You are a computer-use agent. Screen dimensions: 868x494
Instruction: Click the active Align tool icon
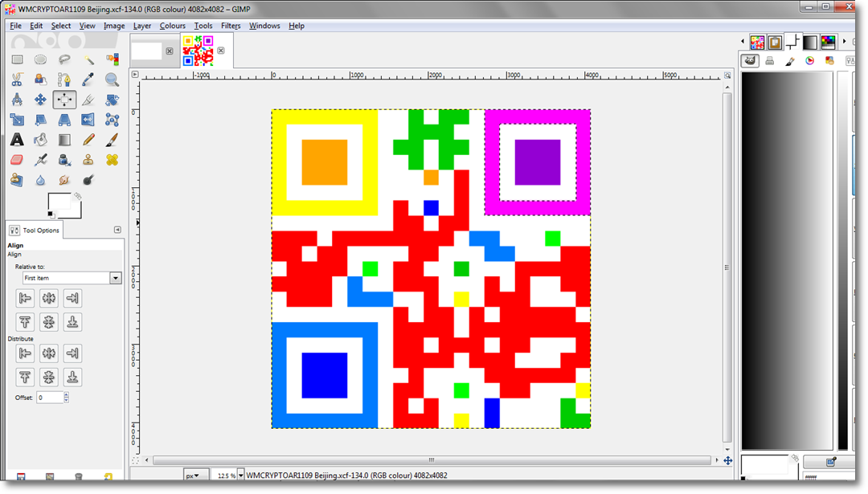(64, 100)
